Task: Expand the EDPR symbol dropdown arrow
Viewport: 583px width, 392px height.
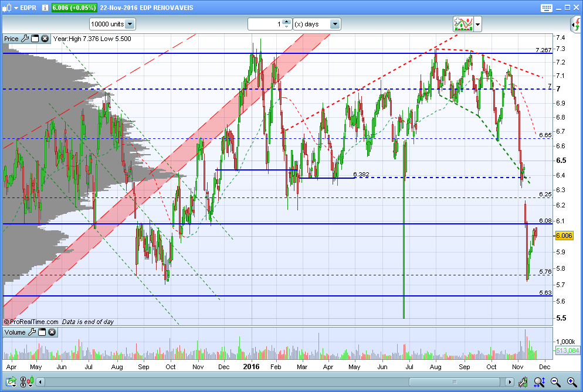Action: (16, 8)
